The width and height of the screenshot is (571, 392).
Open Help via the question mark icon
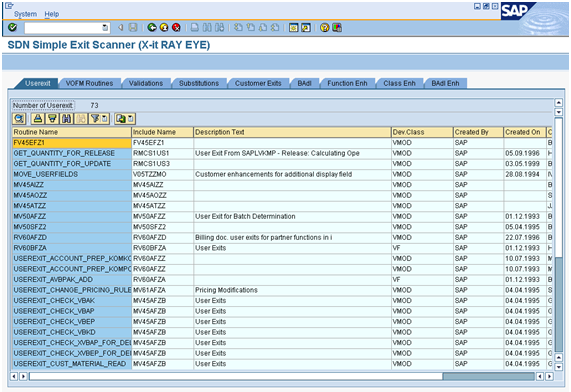(324, 27)
